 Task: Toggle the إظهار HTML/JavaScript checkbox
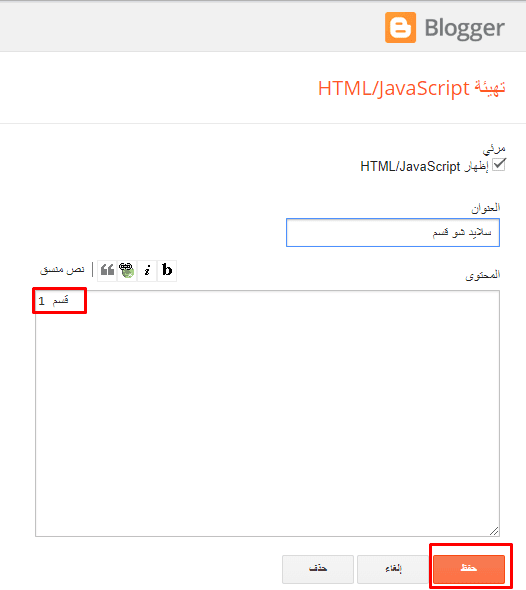pos(499,165)
